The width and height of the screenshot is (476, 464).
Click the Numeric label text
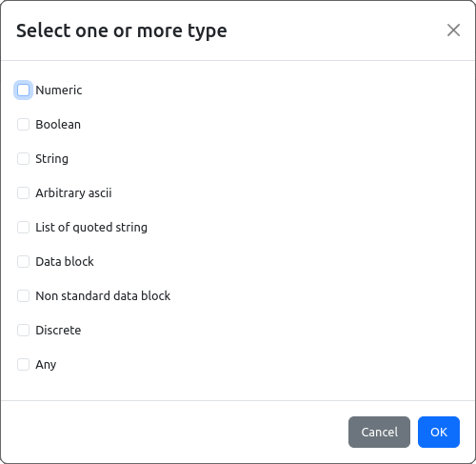tap(59, 91)
